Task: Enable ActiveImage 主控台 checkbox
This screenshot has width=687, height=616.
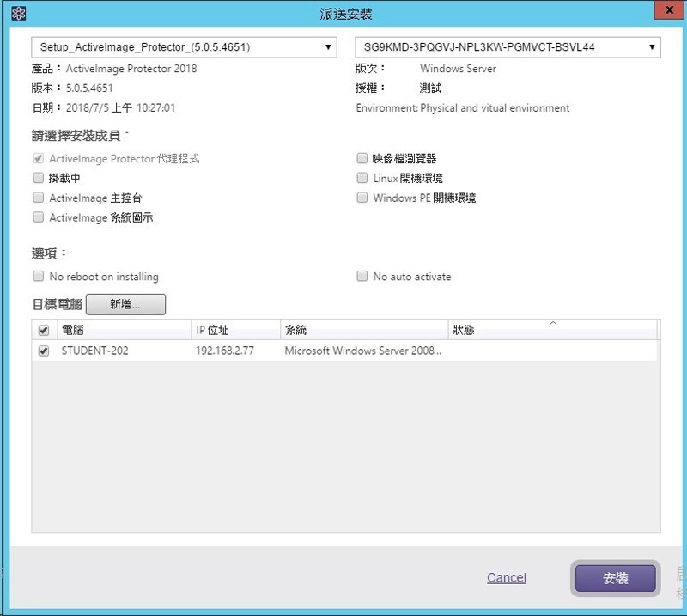Action: pyautogui.click(x=39, y=198)
